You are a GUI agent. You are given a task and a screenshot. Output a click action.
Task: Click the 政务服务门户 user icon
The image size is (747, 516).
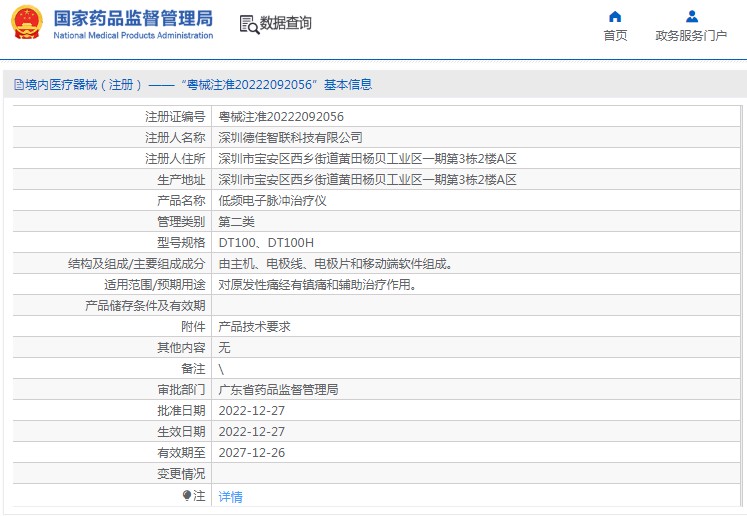(x=691, y=17)
